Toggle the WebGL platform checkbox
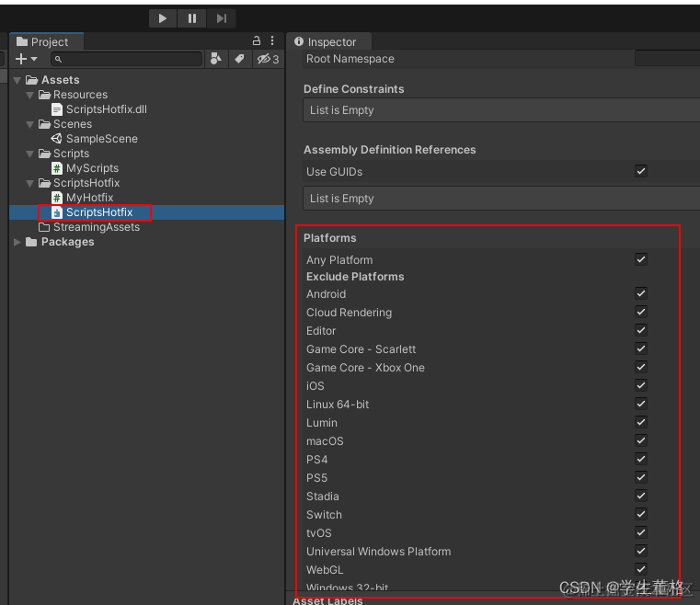Image resolution: width=700 pixels, height=605 pixels. pyautogui.click(x=641, y=569)
